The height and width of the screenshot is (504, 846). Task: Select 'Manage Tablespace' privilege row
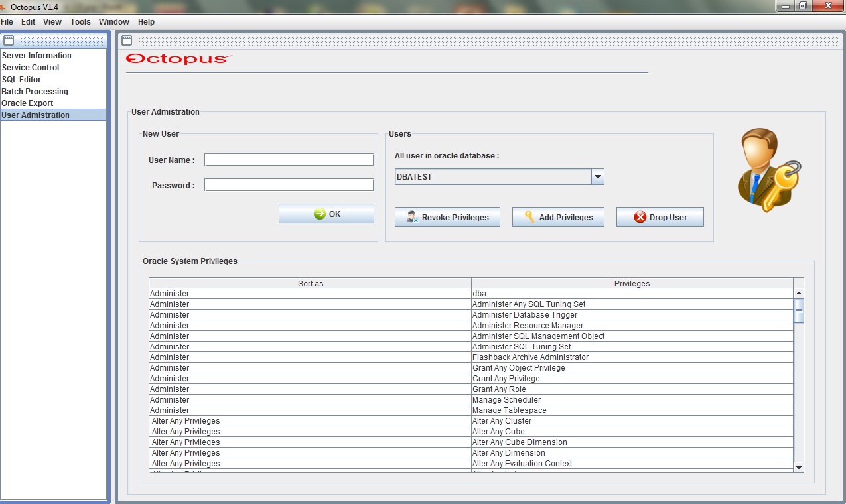[471, 410]
